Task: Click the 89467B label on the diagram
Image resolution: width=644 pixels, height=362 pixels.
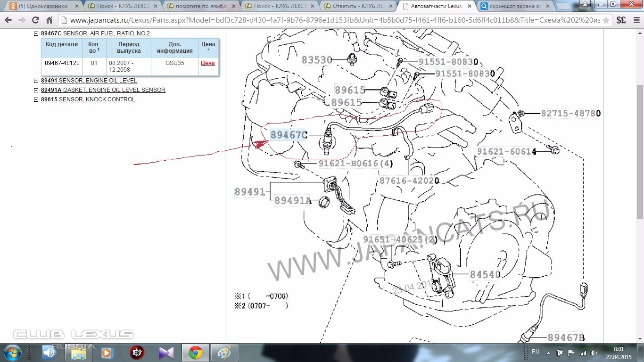Action: 566,337
